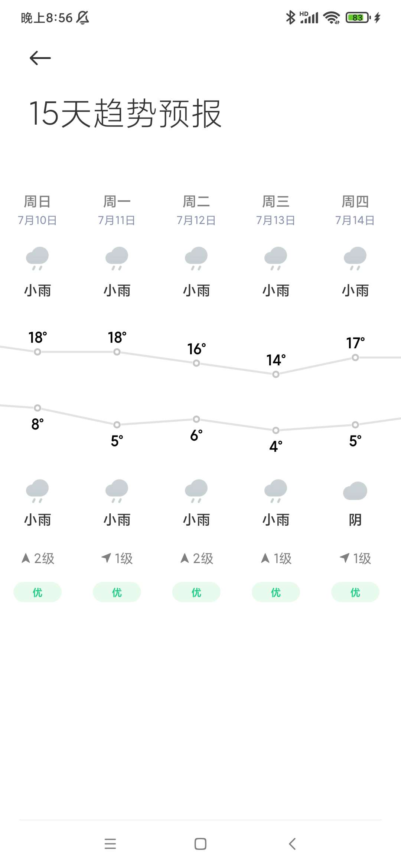The image size is (401, 868).
Task: Tap the nighttime rain icon for 周一
Action: 117,491
